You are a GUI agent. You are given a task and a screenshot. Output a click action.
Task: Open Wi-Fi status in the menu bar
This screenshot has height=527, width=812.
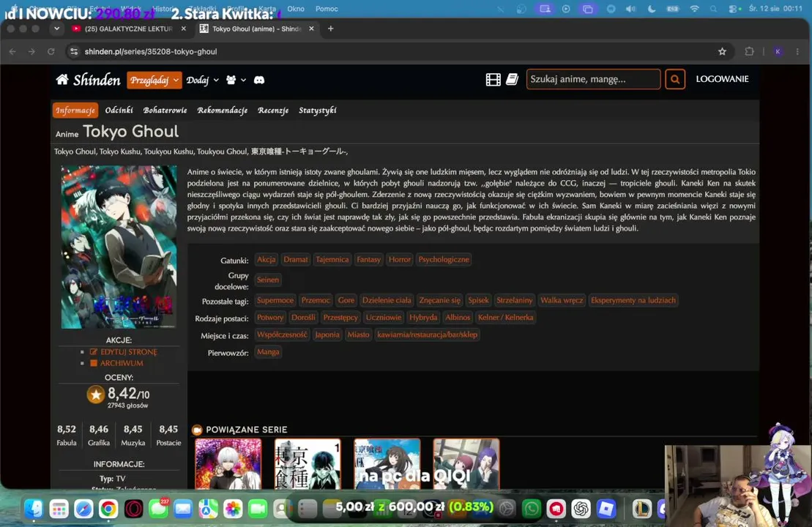click(694, 9)
